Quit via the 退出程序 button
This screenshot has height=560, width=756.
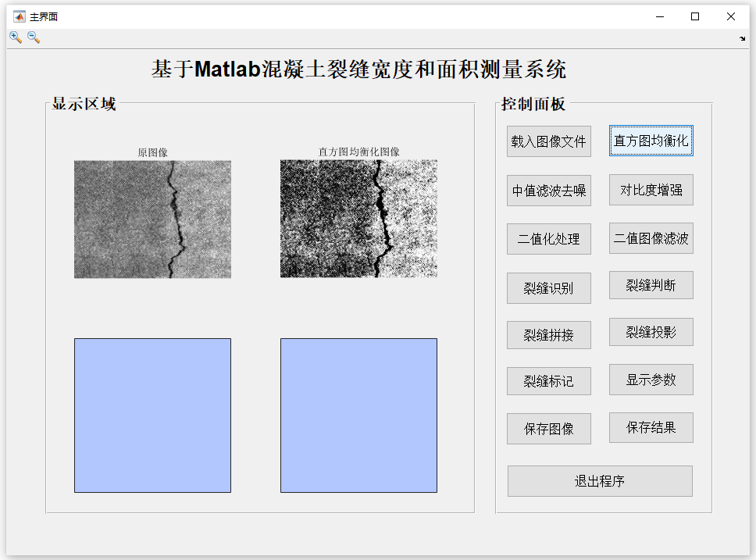[600, 481]
